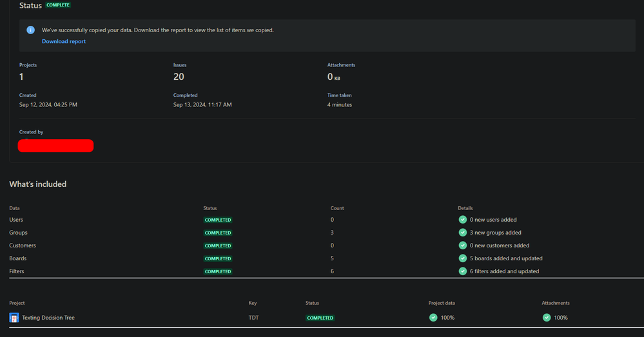Viewport: 644px width, 337px height.
Task: Click the 0 new customers added text
Action: 500,246
